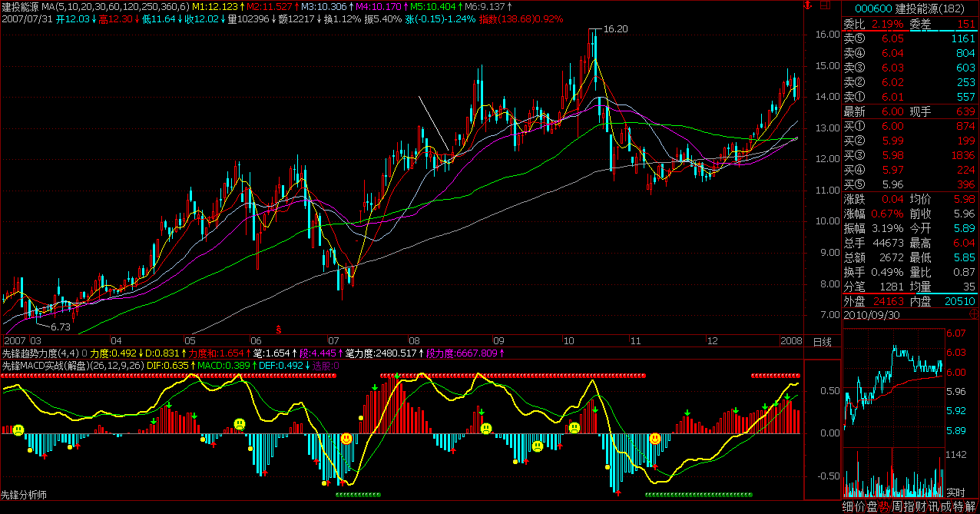Click the leftmost sad face icon in MACD panel
Viewport: 980px width, 514px height.
pyautogui.click(x=18, y=429)
